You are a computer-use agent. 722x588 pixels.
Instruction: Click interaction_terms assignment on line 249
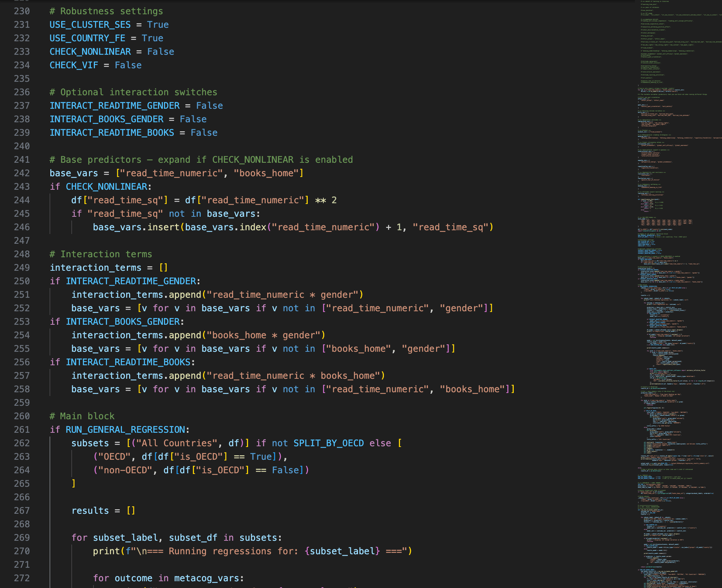tap(96, 268)
